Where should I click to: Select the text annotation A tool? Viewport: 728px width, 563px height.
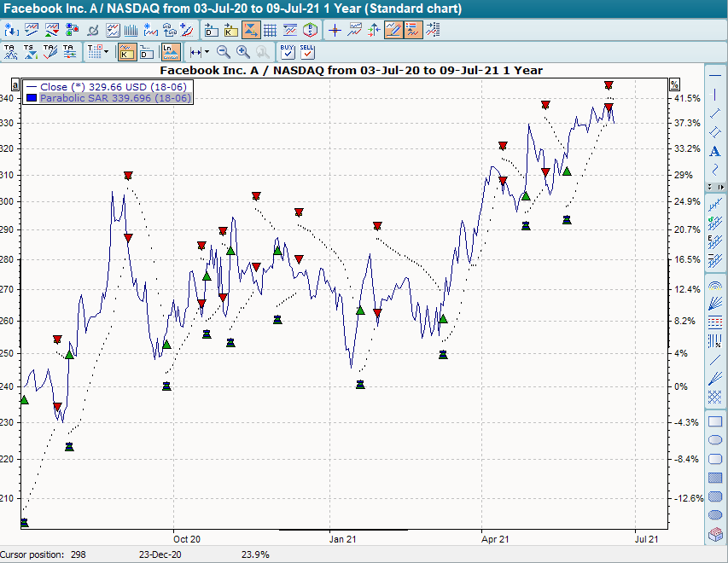click(x=715, y=151)
